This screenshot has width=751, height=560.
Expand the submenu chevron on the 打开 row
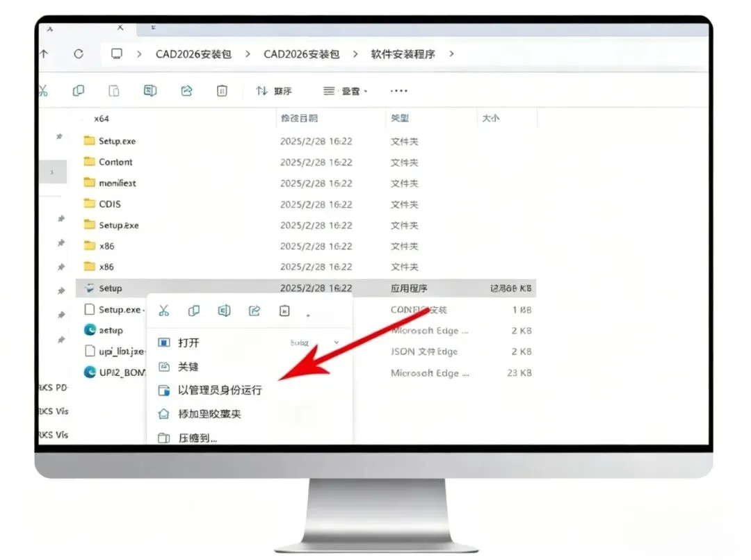tap(337, 343)
